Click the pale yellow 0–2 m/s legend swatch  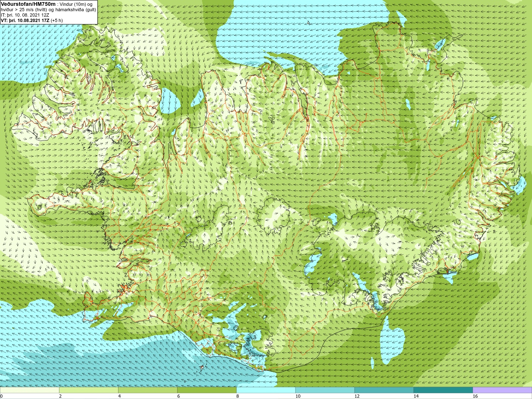coord(30,390)
